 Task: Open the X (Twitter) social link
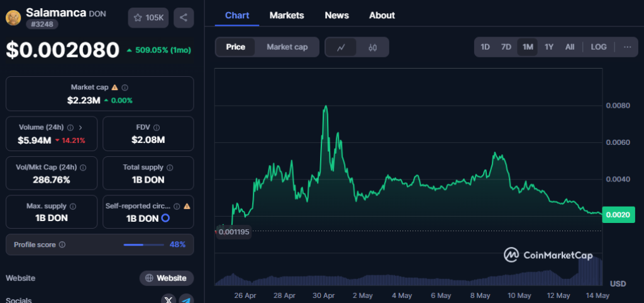point(169,300)
